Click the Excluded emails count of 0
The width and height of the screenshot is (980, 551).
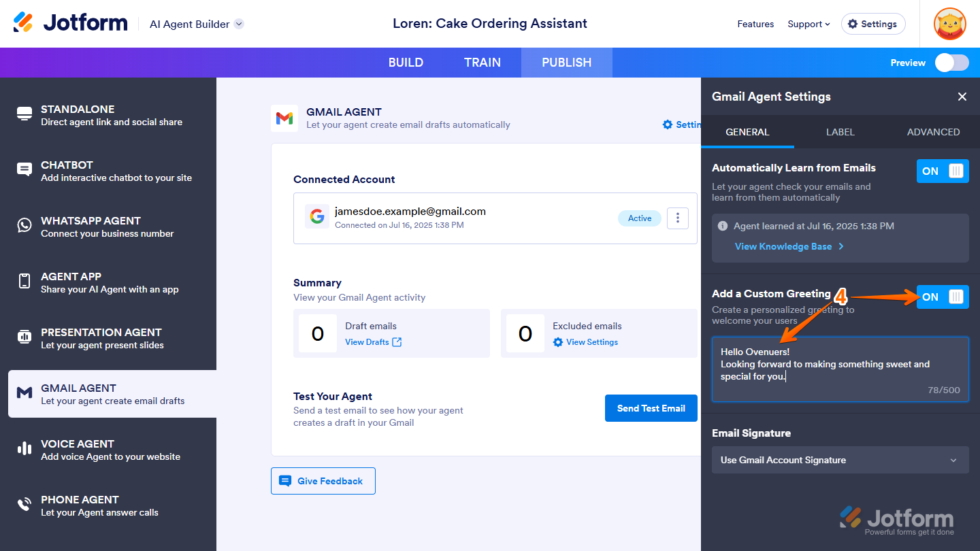pyautogui.click(x=525, y=333)
